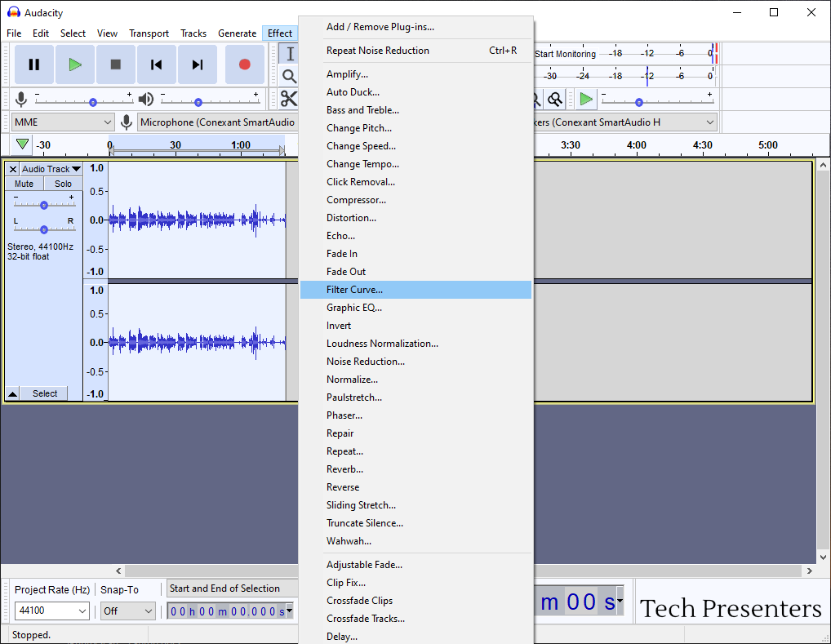Open the selection time format arrow
The height and width of the screenshot is (644, 831).
(289, 610)
